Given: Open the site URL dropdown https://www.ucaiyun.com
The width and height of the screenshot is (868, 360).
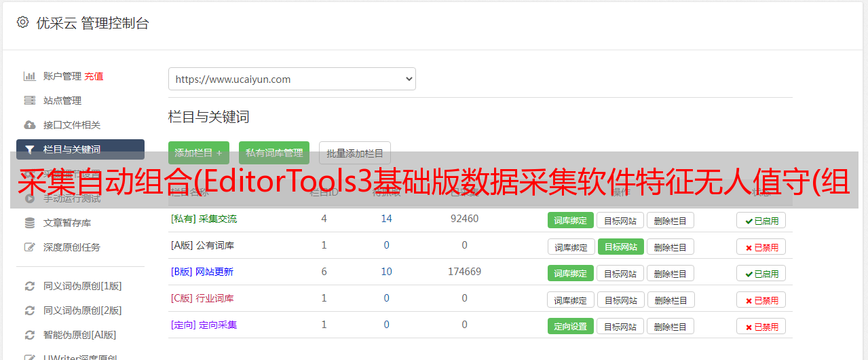Looking at the screenshot, I should (292, 79).
